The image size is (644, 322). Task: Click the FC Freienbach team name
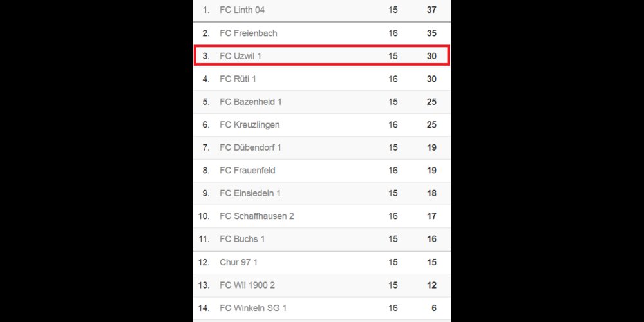[x=248, y=33]
